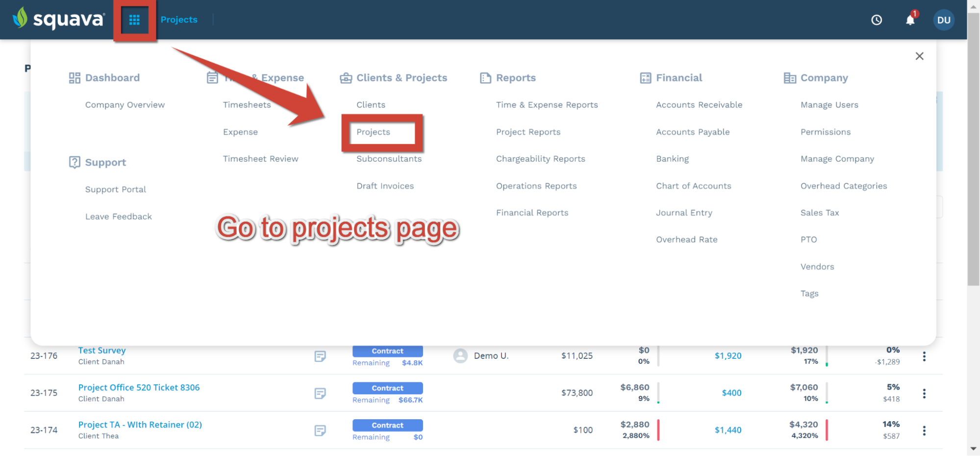Click the Company section icon
This screenshot has width=980, height=456.
point(790,78)
